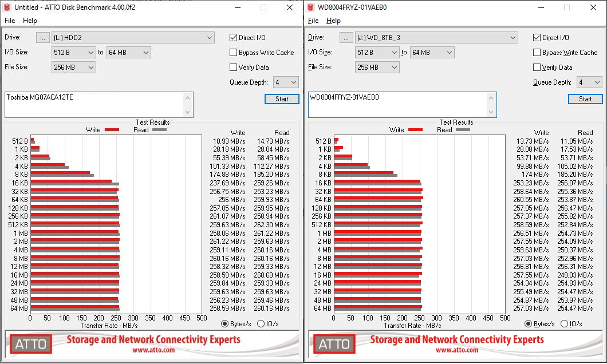
Task: Open the (J:) WD_8TB_3 drive dropdown
Action: [x=436, y=38]
